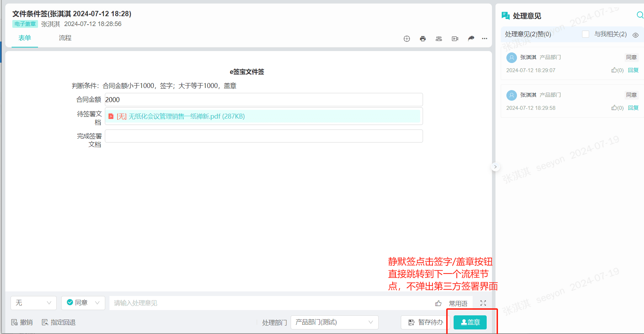Switch to the 表单 tab
Screen dimensions: 644x334
point(25,38)
